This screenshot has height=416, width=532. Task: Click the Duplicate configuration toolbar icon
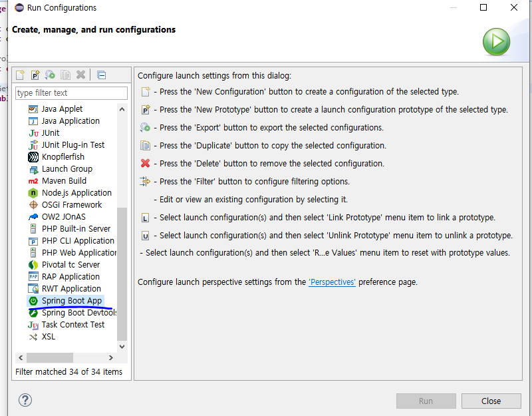point(65,75)
